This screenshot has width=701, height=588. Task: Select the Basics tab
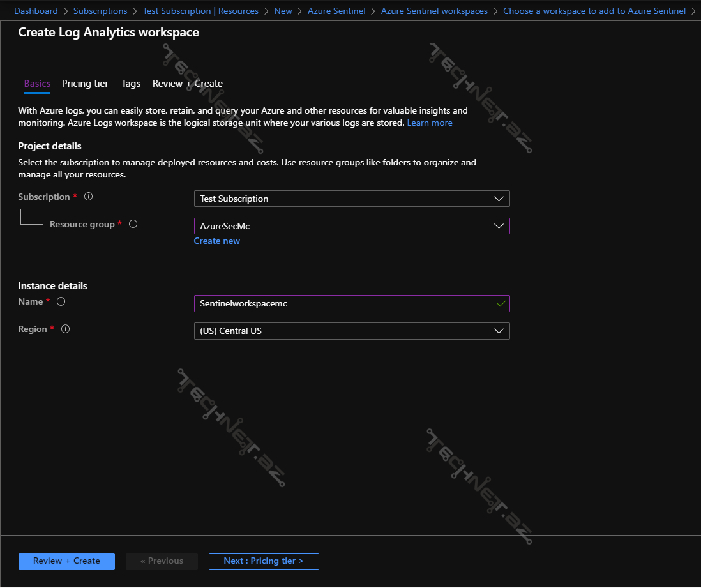pyautogui.click(x=37, y=84)
